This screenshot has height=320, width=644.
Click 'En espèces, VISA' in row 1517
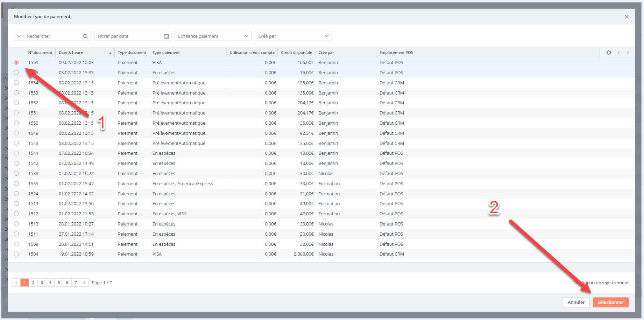170,214
